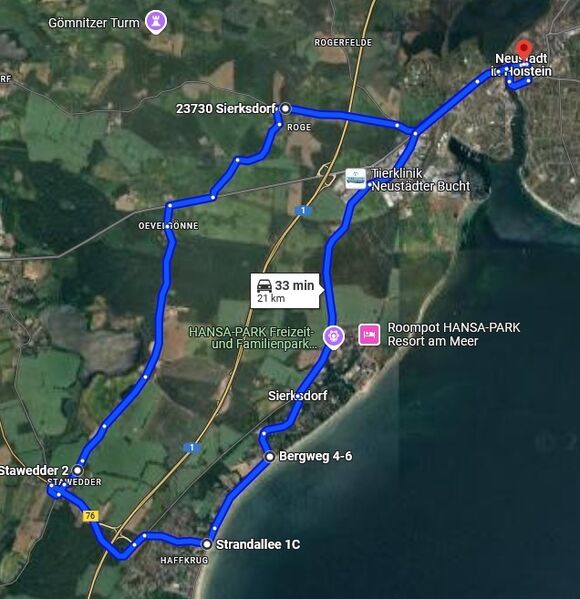Click the car icon in route callout
The height and width of the screenshot is (599, 580).
tap(264, 285)
